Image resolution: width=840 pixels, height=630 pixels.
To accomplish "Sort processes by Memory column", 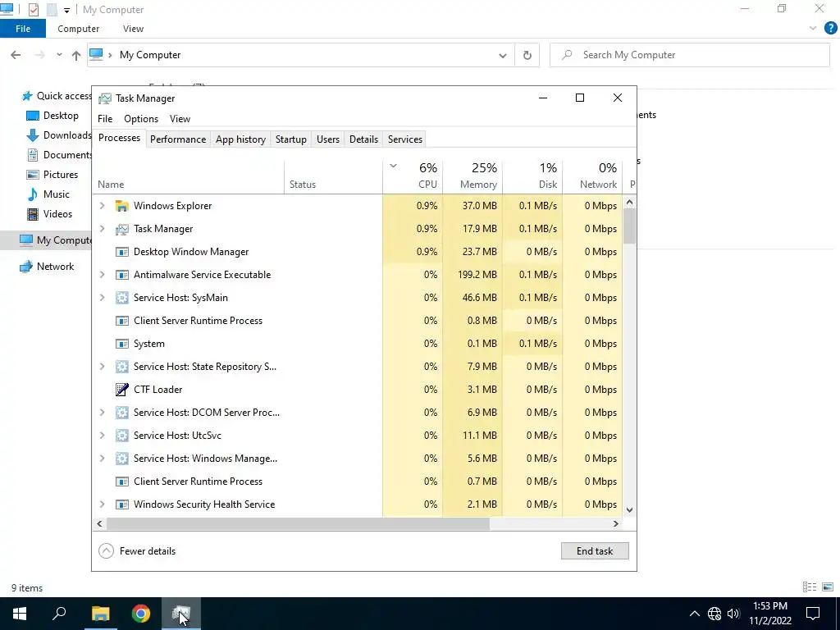I will [473, 176].
